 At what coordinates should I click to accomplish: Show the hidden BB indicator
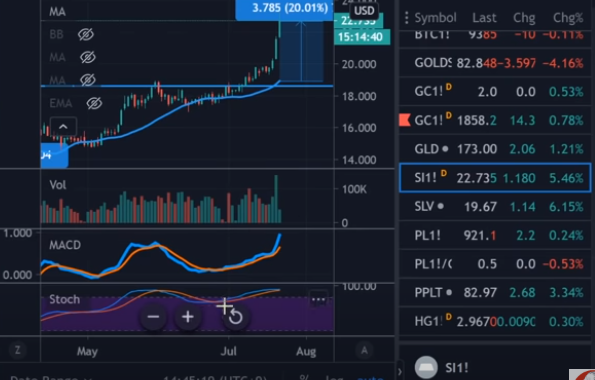tap(86, 35)
